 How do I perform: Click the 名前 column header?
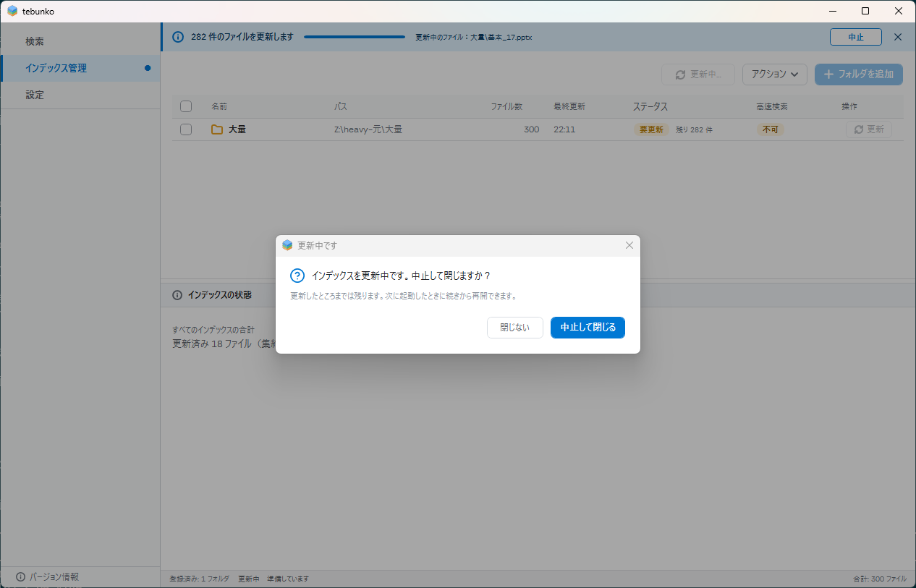tap(219, 106)
